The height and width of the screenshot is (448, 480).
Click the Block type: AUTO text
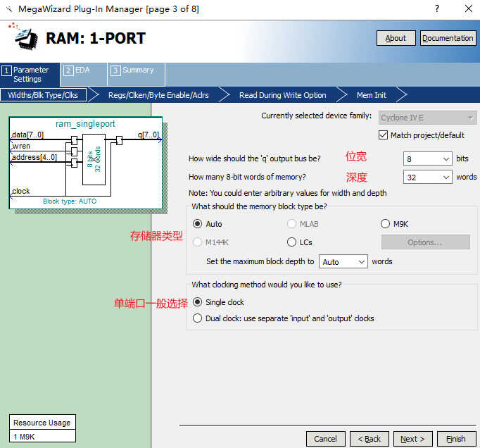[x=70, y=201]
